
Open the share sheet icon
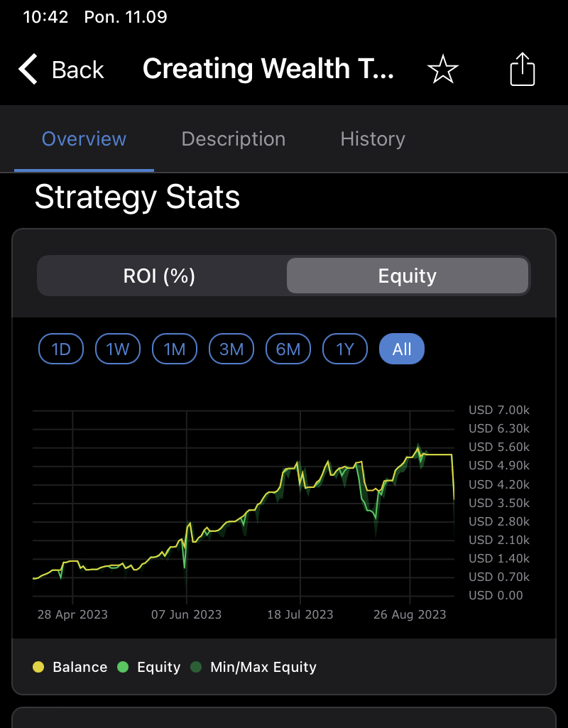click(x=523, y=69)
